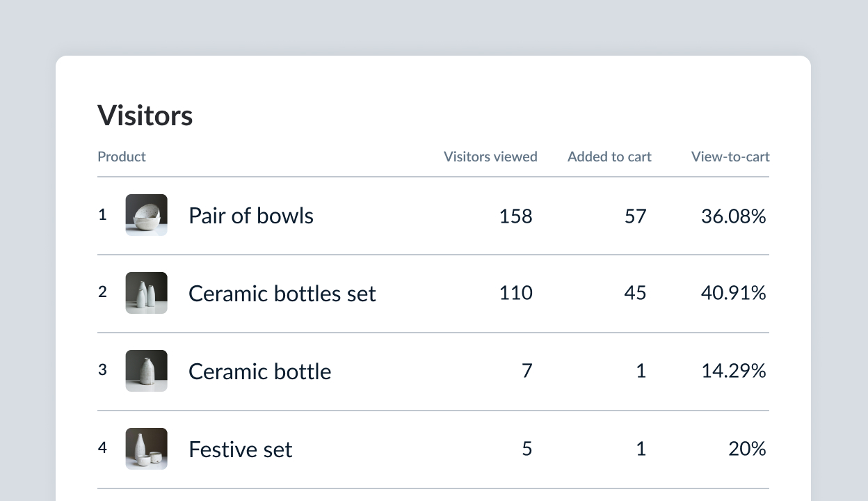Viewport: 868px width, 501px height.
Task: Click the 40.91% view-to-cart rate
Action: [x=733, y=294]
